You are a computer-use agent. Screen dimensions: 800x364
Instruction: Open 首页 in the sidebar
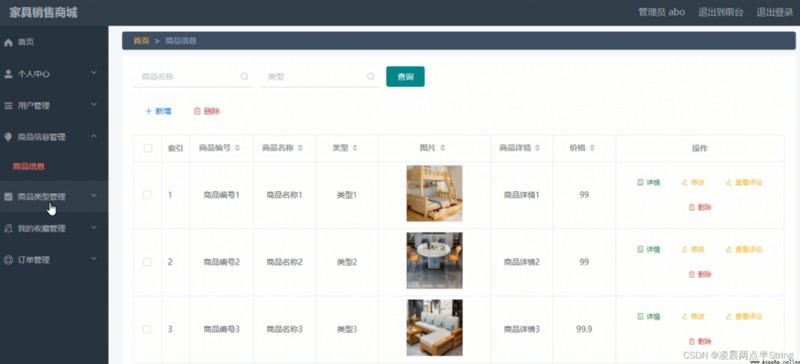[x=54, y=42]
